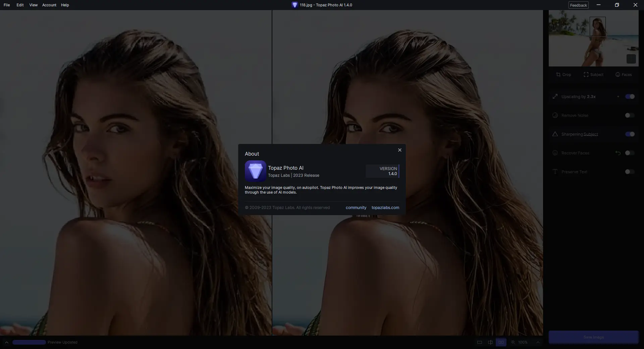This screenshot has width=644, height=349.
Task: Switch to split view layout
Action: click(x=490, y=342)
